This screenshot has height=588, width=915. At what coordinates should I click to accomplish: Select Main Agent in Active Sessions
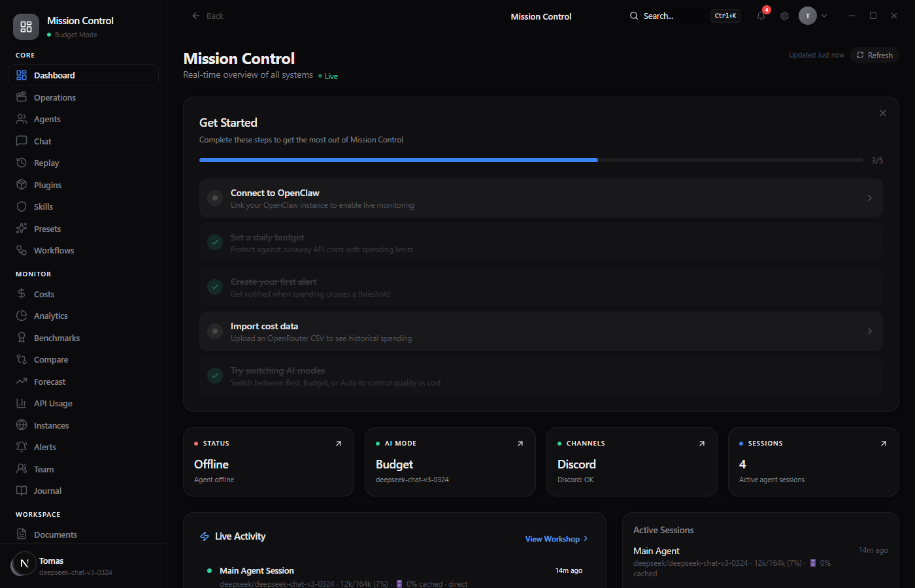[761, 562]
